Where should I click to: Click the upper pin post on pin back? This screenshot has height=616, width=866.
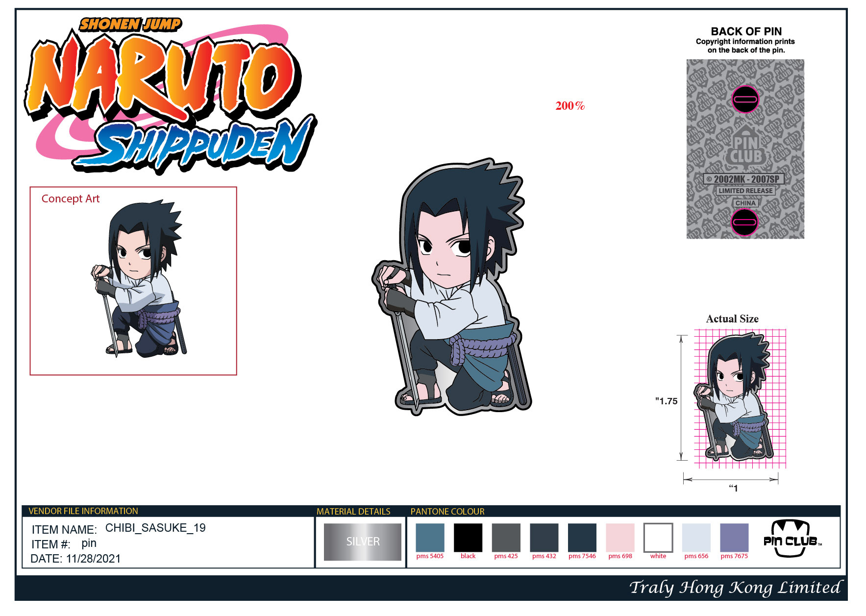pos(745,99)
